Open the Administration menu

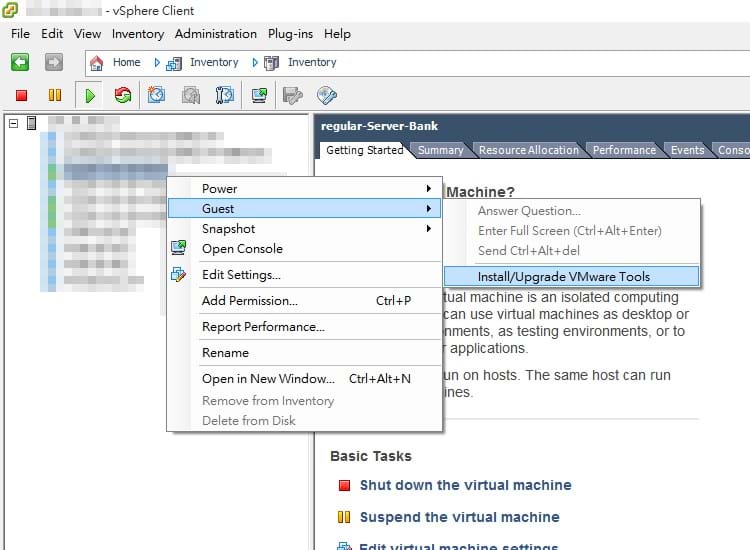tap(216, 34)
